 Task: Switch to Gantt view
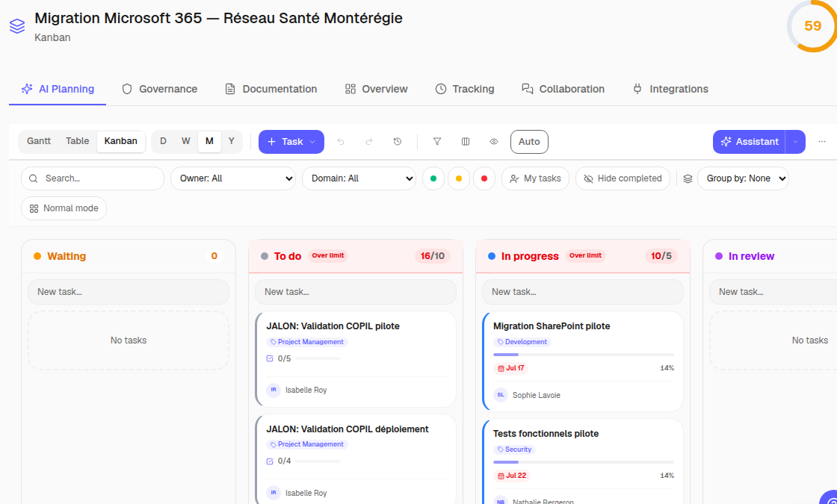click(39, 141)
